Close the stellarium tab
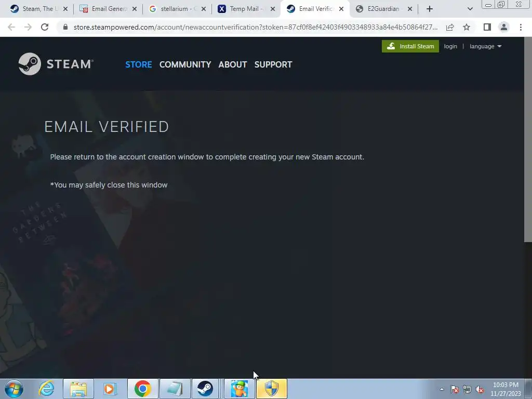Image resolution: width=532 pixels, height=399 pixels. pyautogui.click(x=204, y=9)
